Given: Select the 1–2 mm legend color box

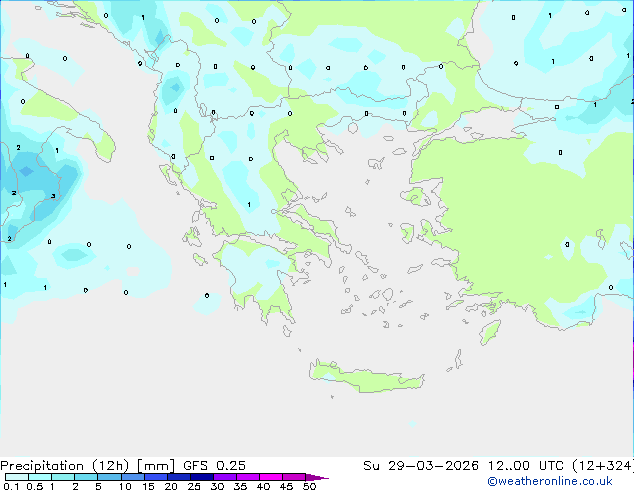Looking at the screenshot, I should click(63, 477).
